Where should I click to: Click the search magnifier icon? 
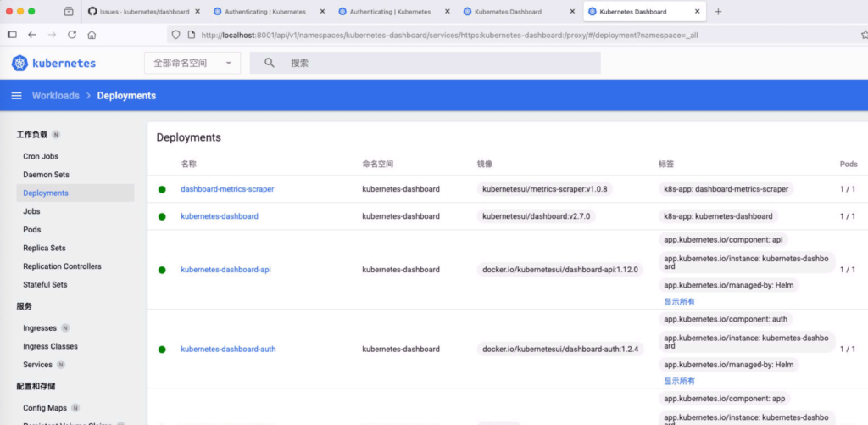(270, 63)
